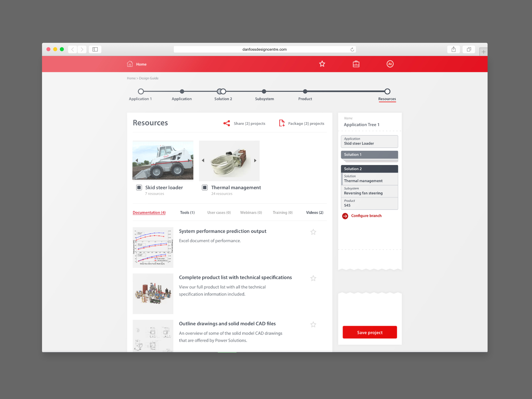Jump to the Application 1 step marker
The width and height of the screenshot is (532, 399).
point(141,91)
